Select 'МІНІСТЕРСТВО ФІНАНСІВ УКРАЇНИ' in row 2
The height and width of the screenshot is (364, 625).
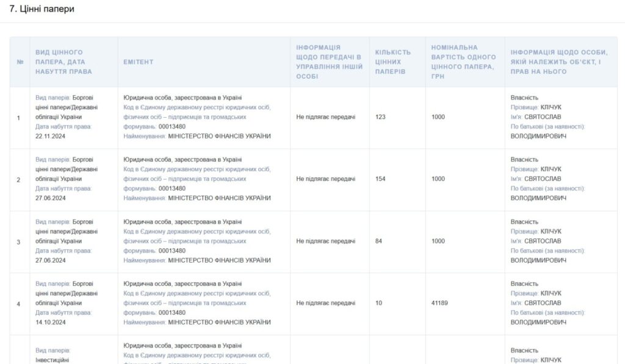pos(219,198)
